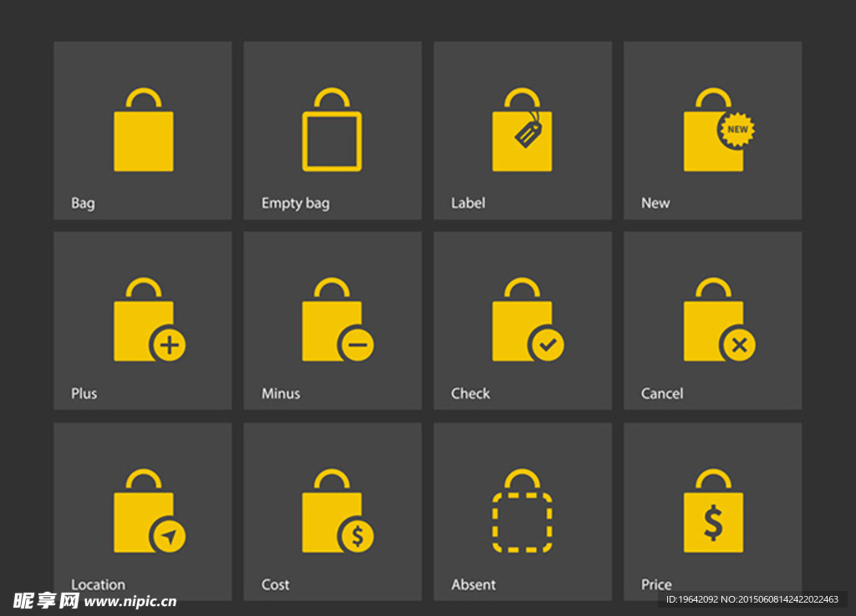856x616 pixels.
Task: Click the bag with large dollar sign
Action: [x=714, y=511]
